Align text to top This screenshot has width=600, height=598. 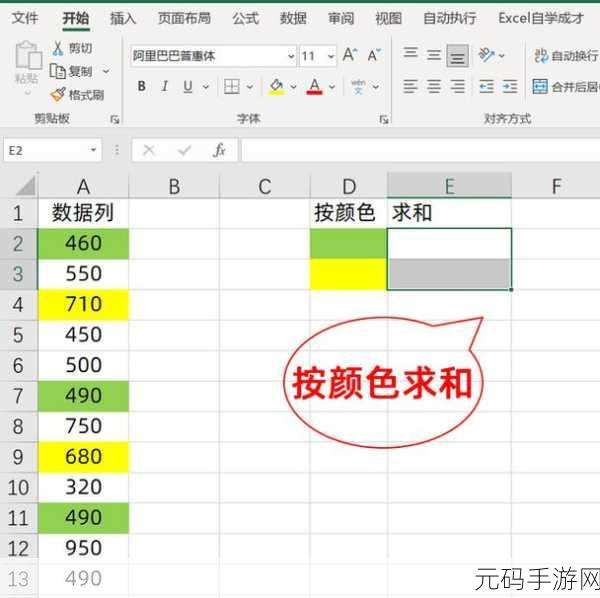[411, 52]
